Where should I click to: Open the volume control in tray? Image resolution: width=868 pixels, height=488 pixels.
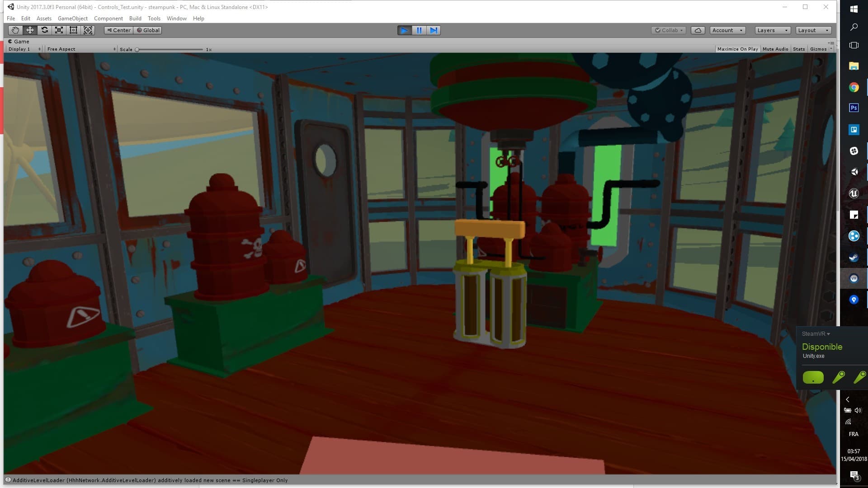point(858,410)
